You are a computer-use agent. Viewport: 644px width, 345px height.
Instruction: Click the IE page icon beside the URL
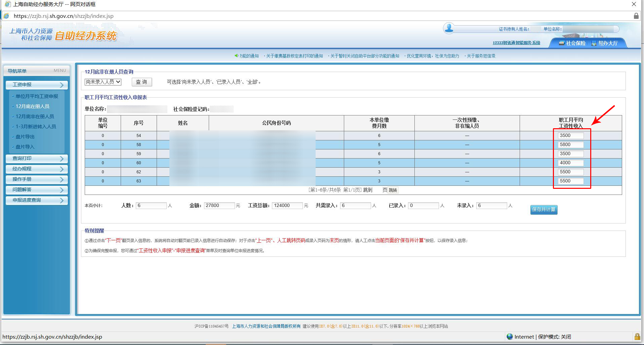click(x=6, y=16)
